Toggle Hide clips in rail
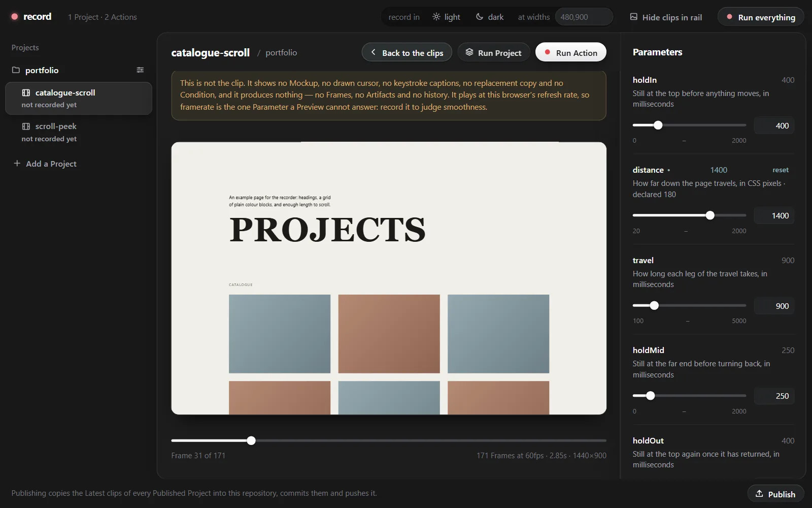 tap(666, 17)
